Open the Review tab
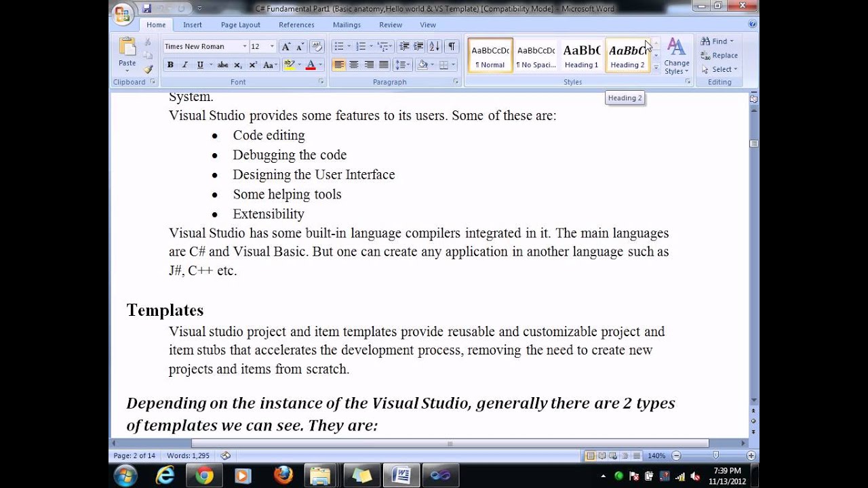The height and width of the screenshot is (488, 868). pyautogui.click(x=391, y=25)
